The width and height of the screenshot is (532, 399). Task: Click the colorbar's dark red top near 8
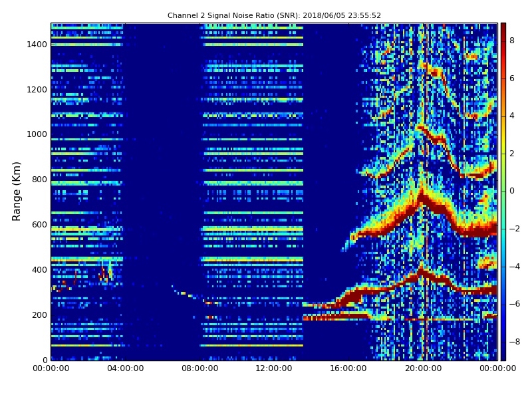[x=503, y=40]
